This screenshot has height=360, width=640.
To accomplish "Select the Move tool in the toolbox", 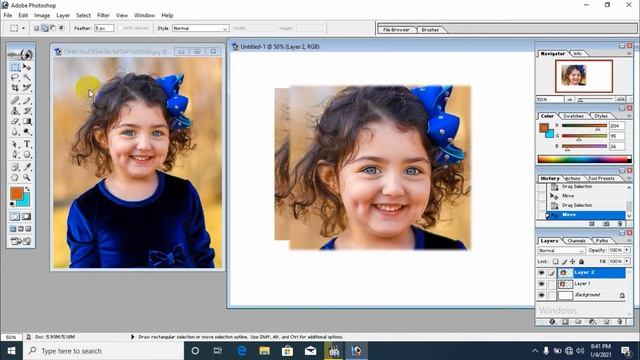I will [x=27, y=67].
